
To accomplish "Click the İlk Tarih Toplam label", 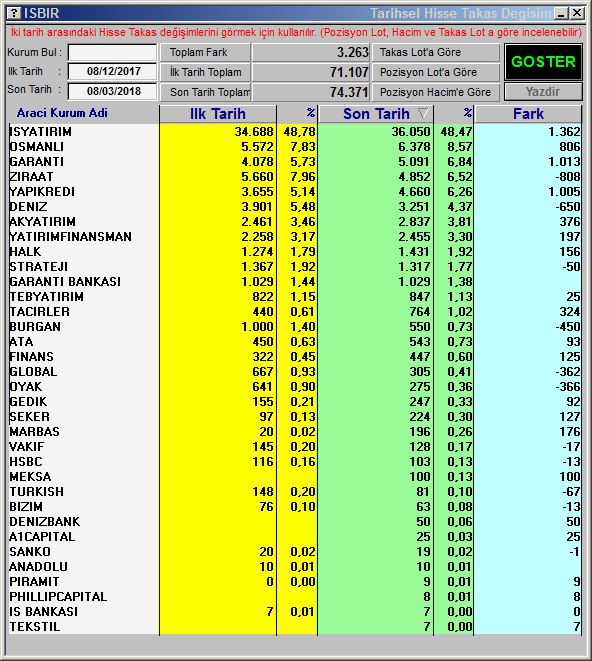I will (205, 72).
